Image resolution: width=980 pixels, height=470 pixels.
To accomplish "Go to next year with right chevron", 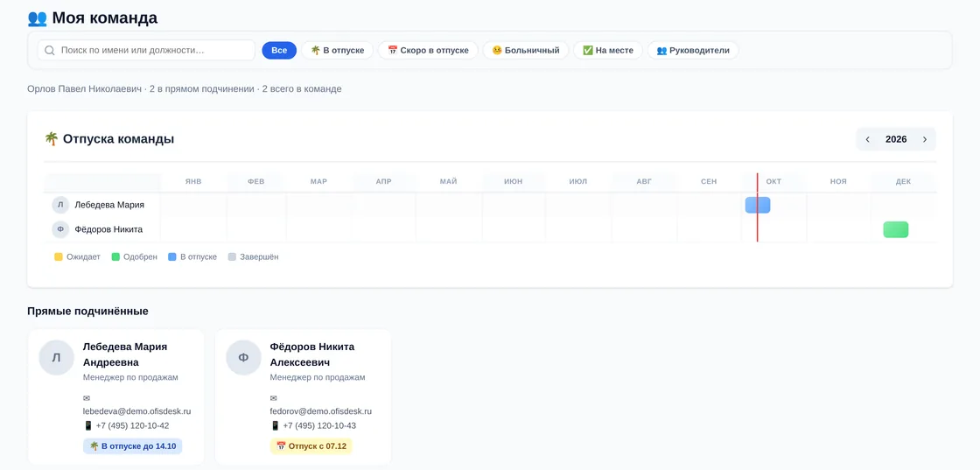I will (925, 139).
